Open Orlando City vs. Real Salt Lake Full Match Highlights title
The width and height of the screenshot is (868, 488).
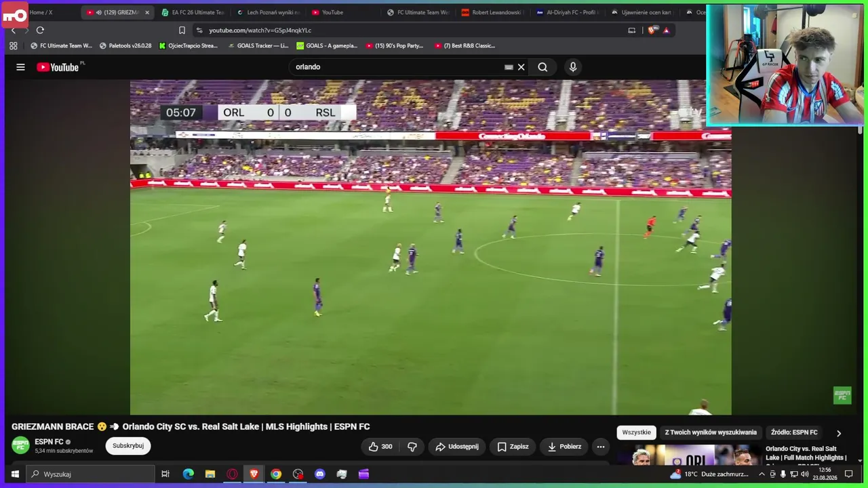pyautogui.click(x=806, y=453)
